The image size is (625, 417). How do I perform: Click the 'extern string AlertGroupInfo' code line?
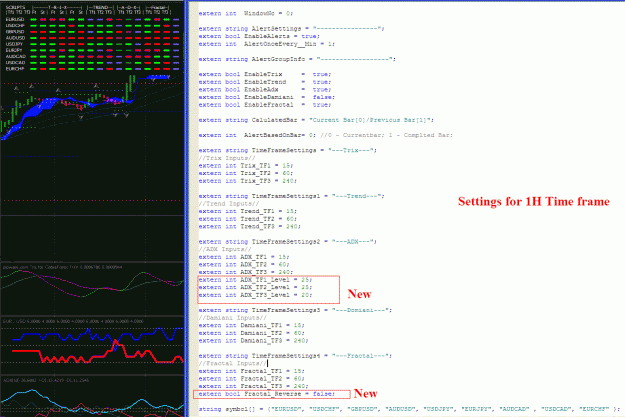point(297,59)
